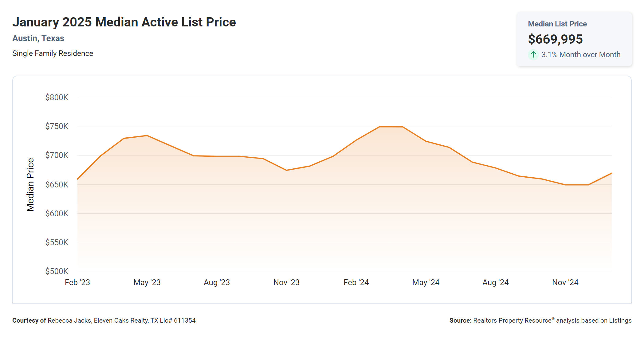The height and width of the screenshot is (338, 644).
Task: Click the May '23 x-axis label
Action: pyautogui.click(x=147, y=282)
